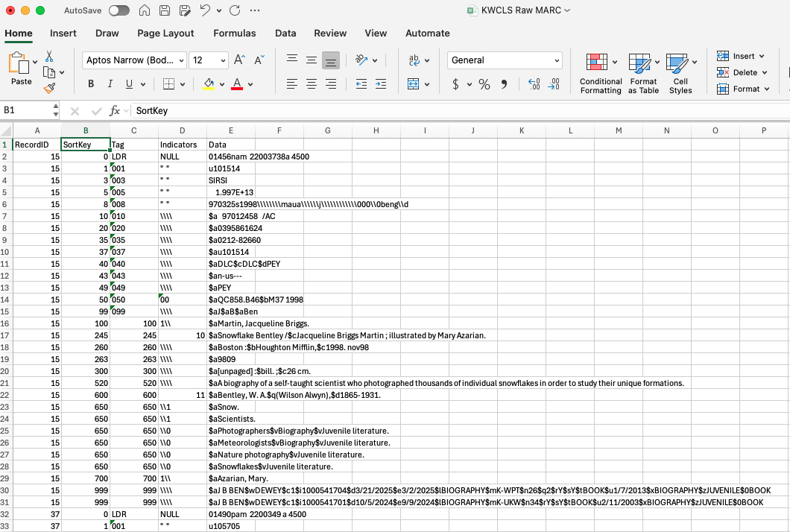
Task: Click the Paste button
Action: coord(19,69)
